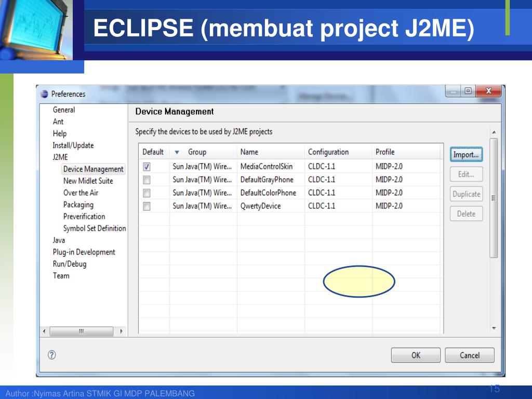Viewport: 532px width, 399px height.
Task: Click the vertical scrollbar thumb
Action: (x=494, y=198)
